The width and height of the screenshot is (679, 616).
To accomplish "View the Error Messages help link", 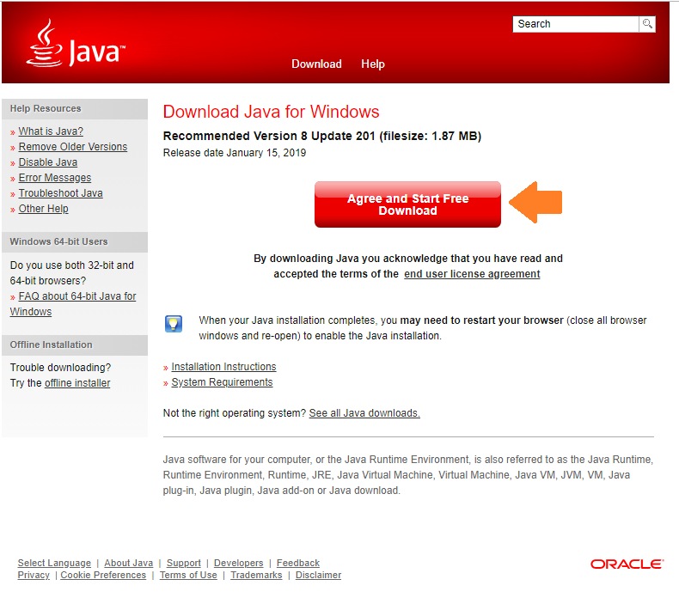I will coord(55,178).
